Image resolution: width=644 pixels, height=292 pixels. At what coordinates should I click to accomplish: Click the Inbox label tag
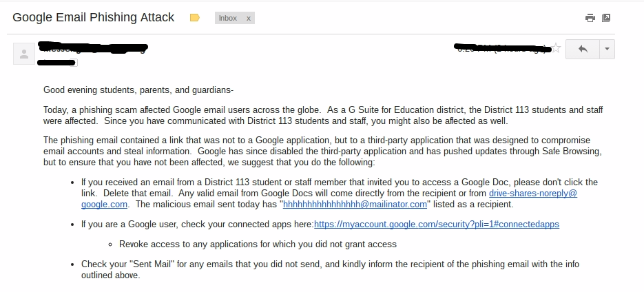228,18
